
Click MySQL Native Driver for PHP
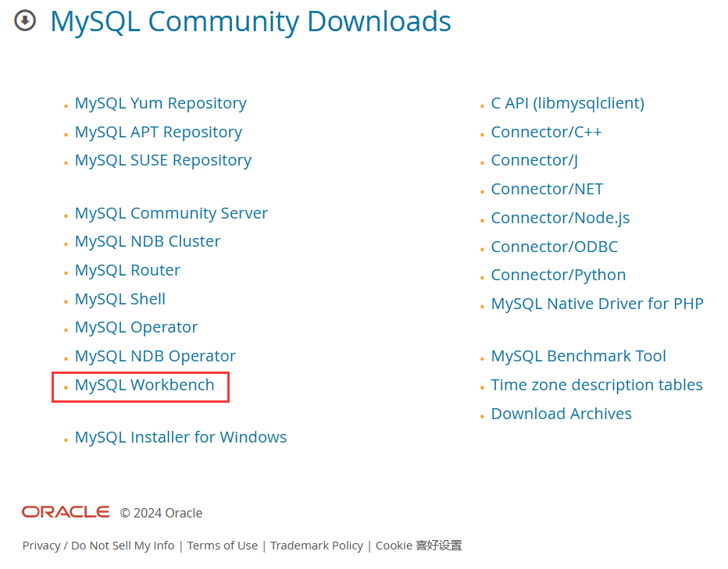598,304
